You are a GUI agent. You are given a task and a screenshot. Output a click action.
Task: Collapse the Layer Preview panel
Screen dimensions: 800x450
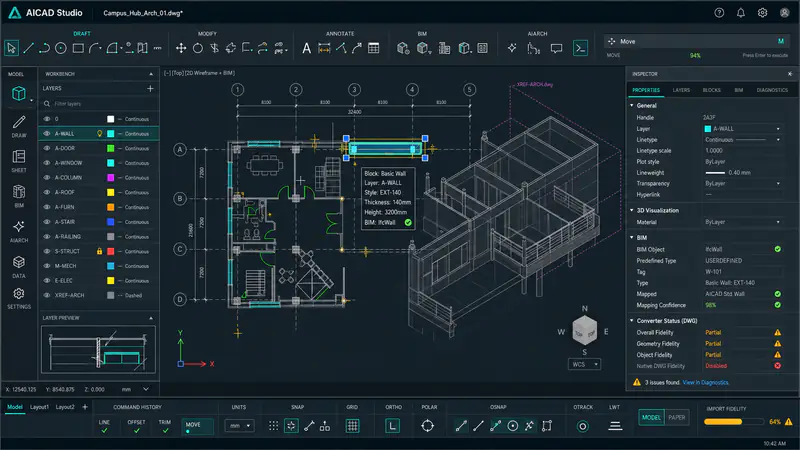(151, 318)
